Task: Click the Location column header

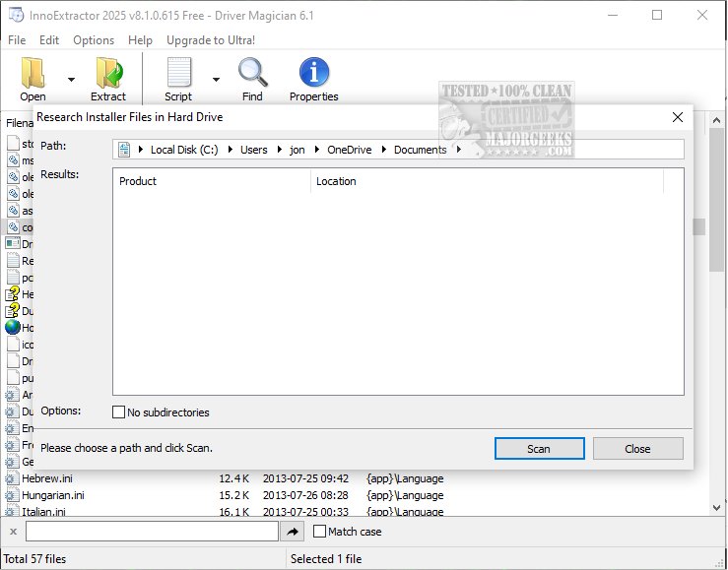Action: click(487, 181)
